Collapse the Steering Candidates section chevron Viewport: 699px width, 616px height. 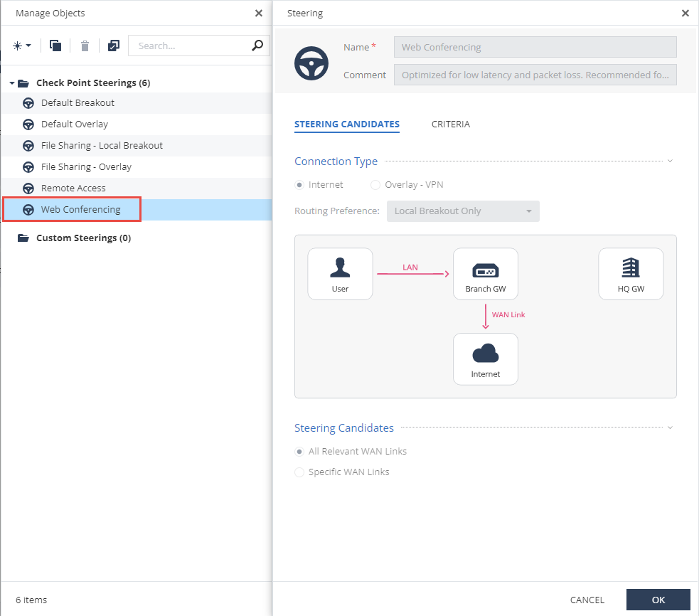(x=670, y=428)
